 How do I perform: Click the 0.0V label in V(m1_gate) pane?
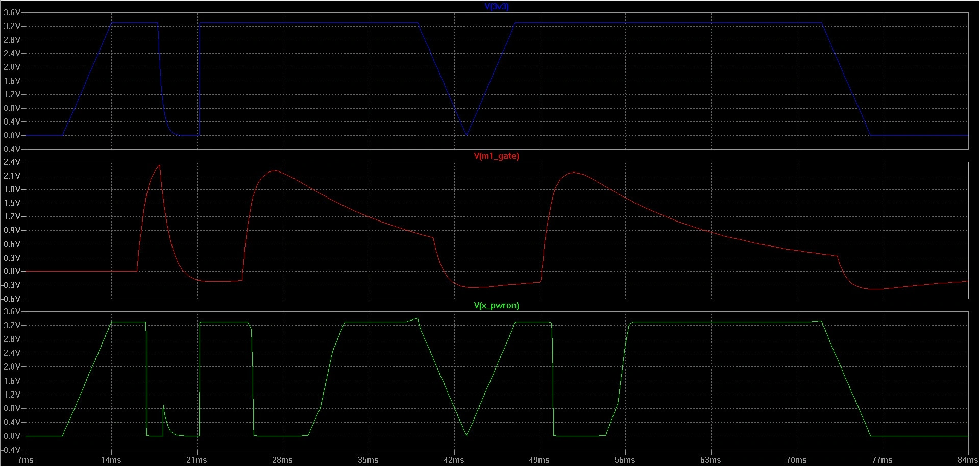[x=12, y=272]
